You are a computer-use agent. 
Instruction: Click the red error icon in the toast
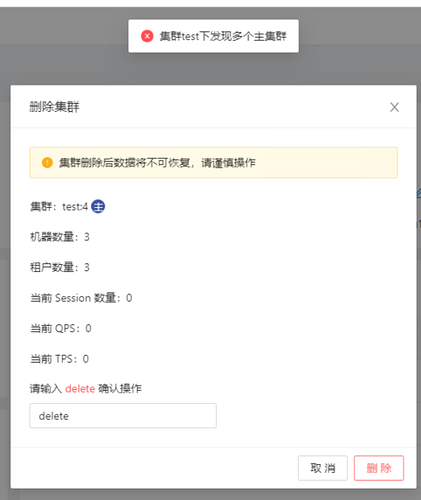click(x=147, y=36)
